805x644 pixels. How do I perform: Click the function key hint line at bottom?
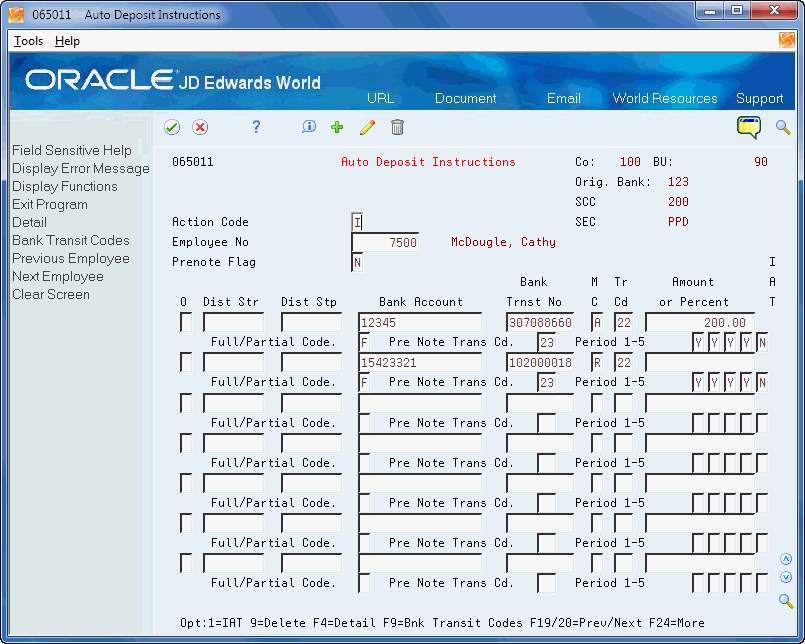(x=442, y=623)
